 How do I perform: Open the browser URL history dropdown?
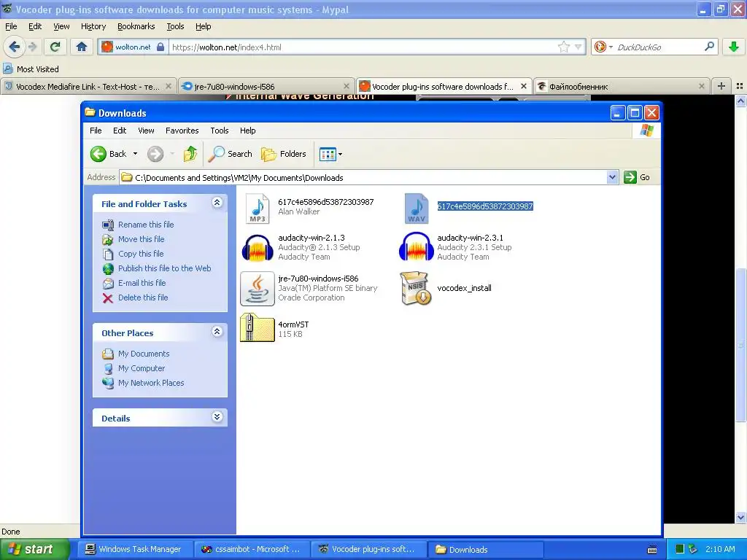click(x=578, y=47)
